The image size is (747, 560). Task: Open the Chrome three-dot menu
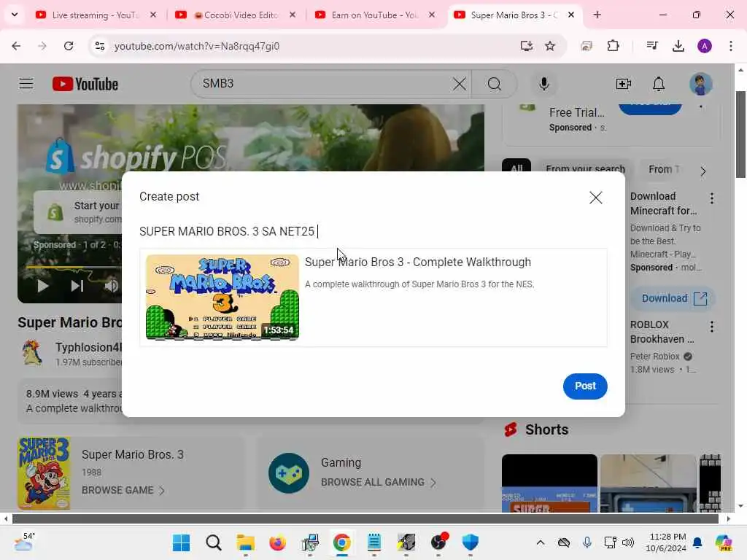coord(730,46)
